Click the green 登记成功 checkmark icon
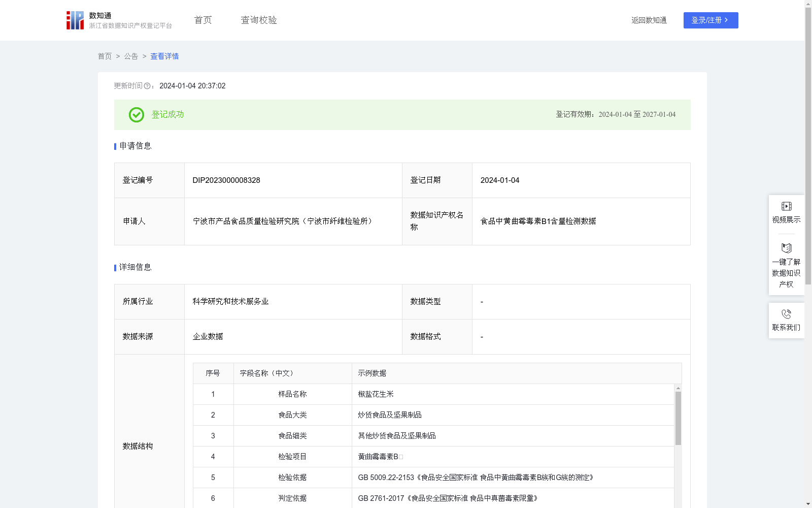 pyautogui.click(x=136, y=115)
